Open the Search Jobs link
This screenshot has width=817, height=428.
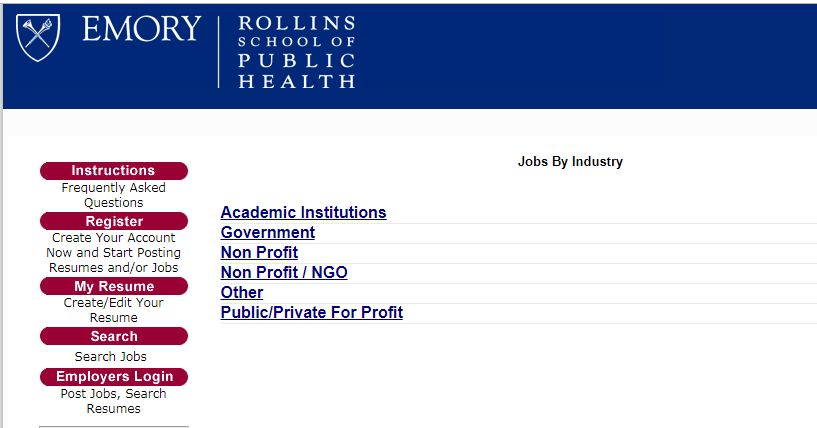111,357
